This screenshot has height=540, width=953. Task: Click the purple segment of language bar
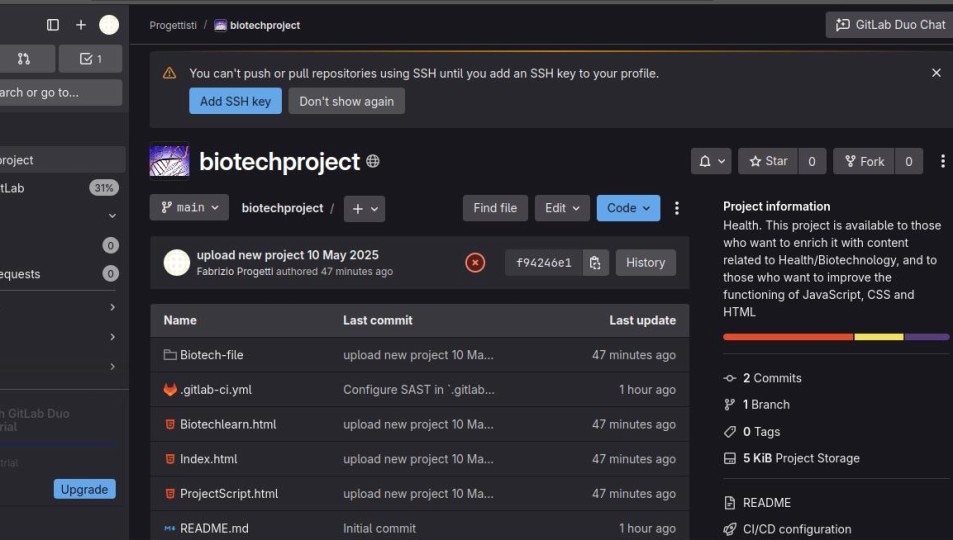pyautogui.click(x=926, y=337)
